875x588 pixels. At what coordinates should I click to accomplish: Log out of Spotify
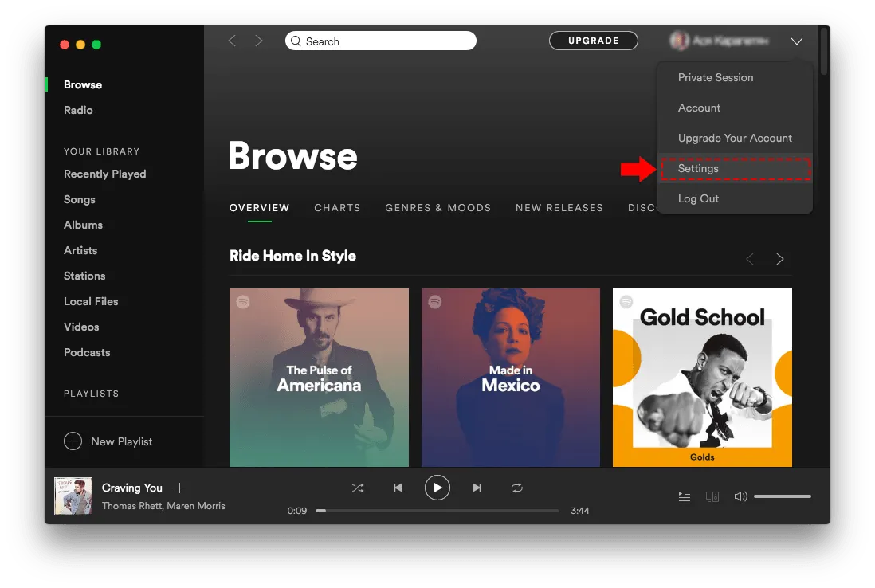click(698, 198)
